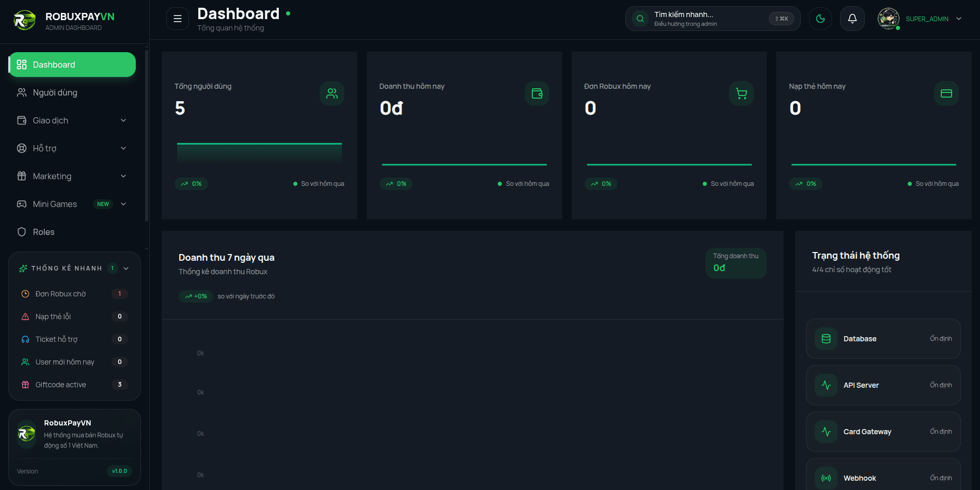
Task: Open the Hỗ trợ menu item
Action: point(73,148)
